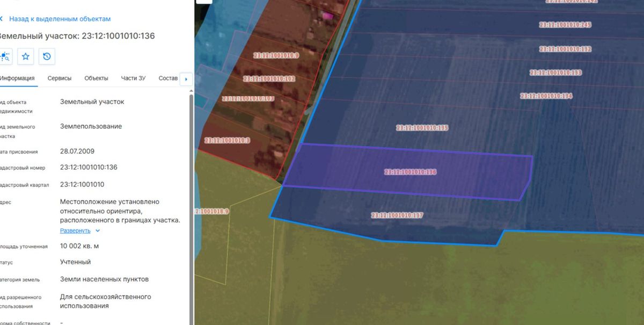Select the 'Объекты' tab
The width and height of the screenshot is (644, 325).
click(96, 78)
